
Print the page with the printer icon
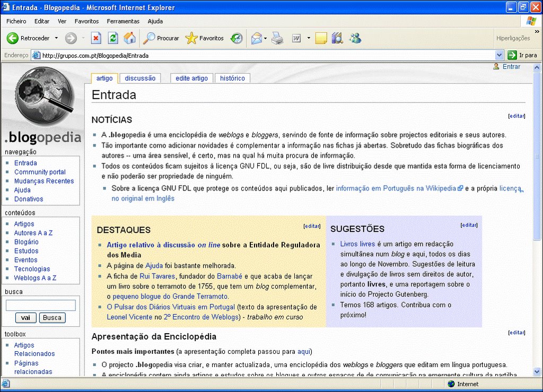277,38
